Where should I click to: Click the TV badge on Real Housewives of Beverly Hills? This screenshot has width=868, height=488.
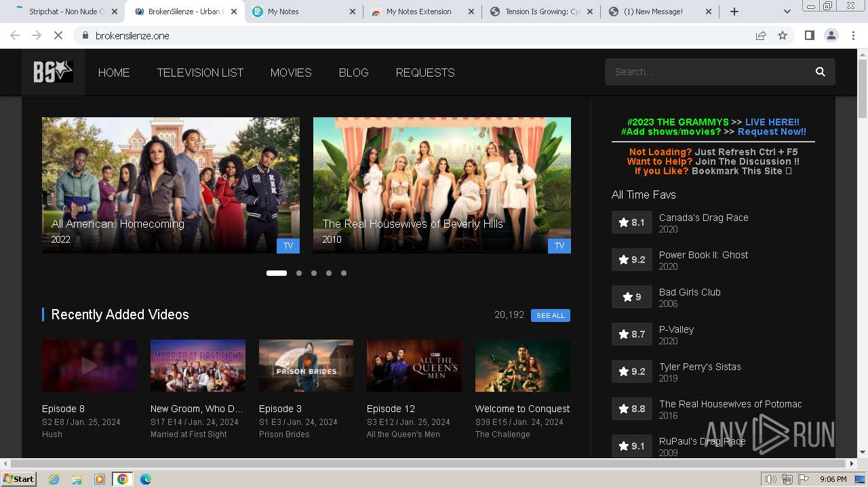click(x=559, y=245)
